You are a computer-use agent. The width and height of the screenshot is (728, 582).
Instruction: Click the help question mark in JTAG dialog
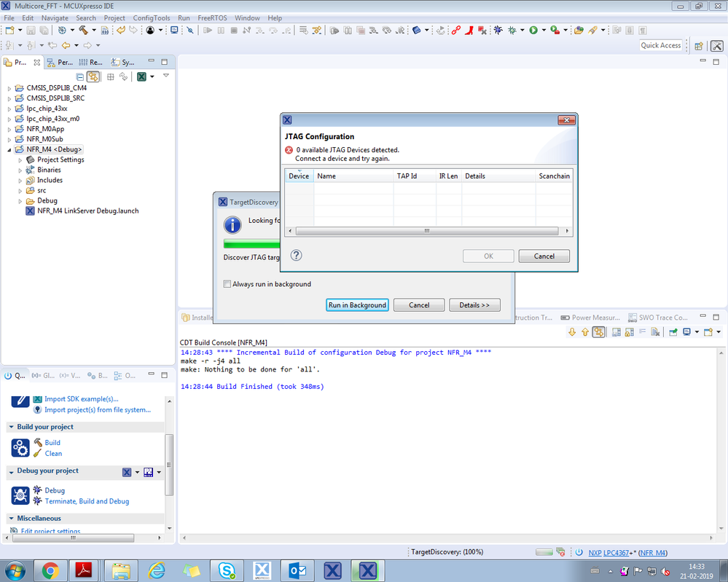click(x=296, y=255)
